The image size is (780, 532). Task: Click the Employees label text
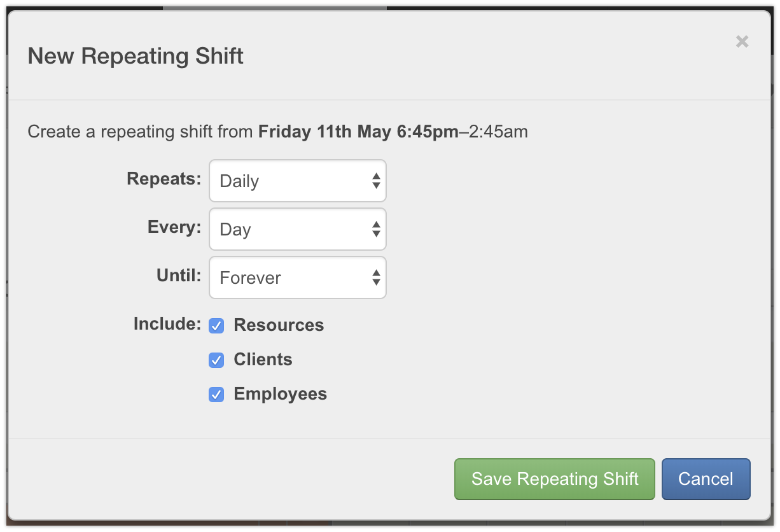tap(280, 394)
